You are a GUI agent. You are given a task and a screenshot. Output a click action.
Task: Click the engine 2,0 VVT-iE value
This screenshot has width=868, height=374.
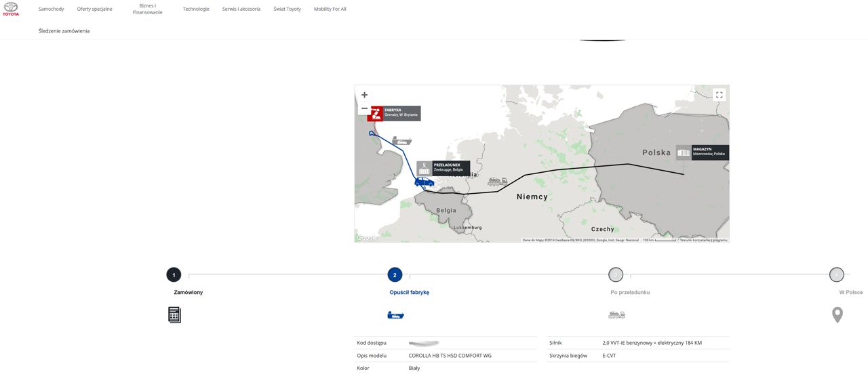pos(652,343)
